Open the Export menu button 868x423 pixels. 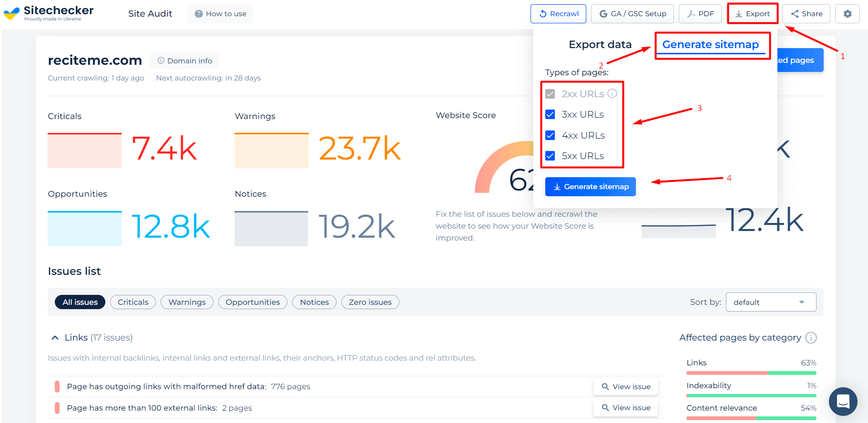[753, 14]
